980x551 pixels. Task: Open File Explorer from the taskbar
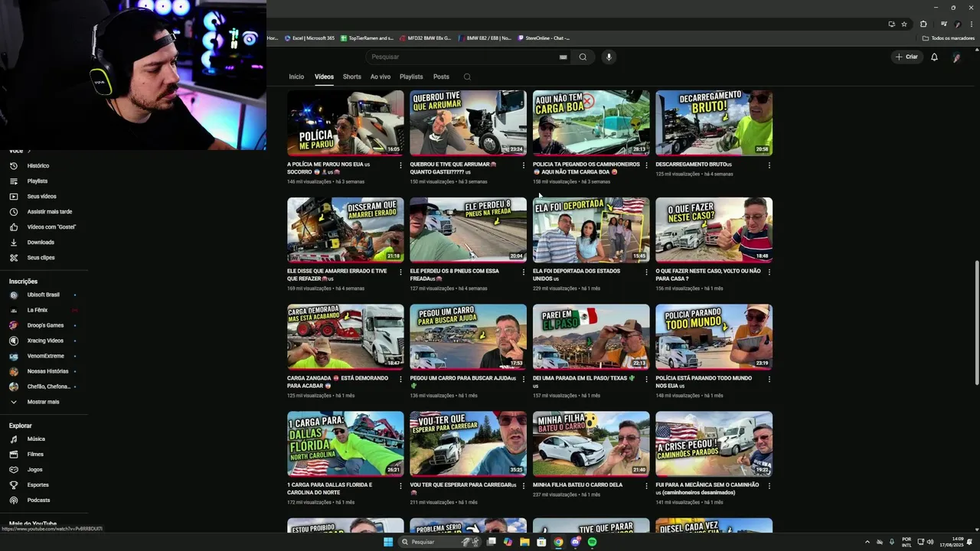(524, 542)
